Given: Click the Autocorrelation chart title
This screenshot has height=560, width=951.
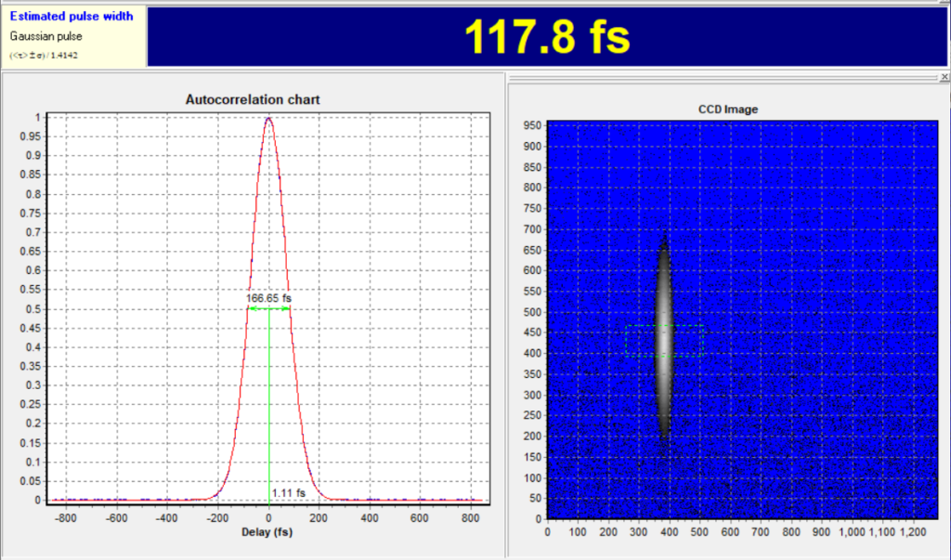Looking at the screenshot, I should point(253,99).
